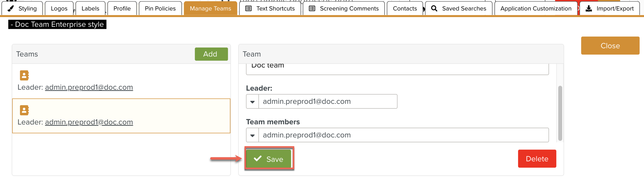Open first team's leader email link
The height and width of the screenshot is (193, 644).
click(x=89, y=87)
